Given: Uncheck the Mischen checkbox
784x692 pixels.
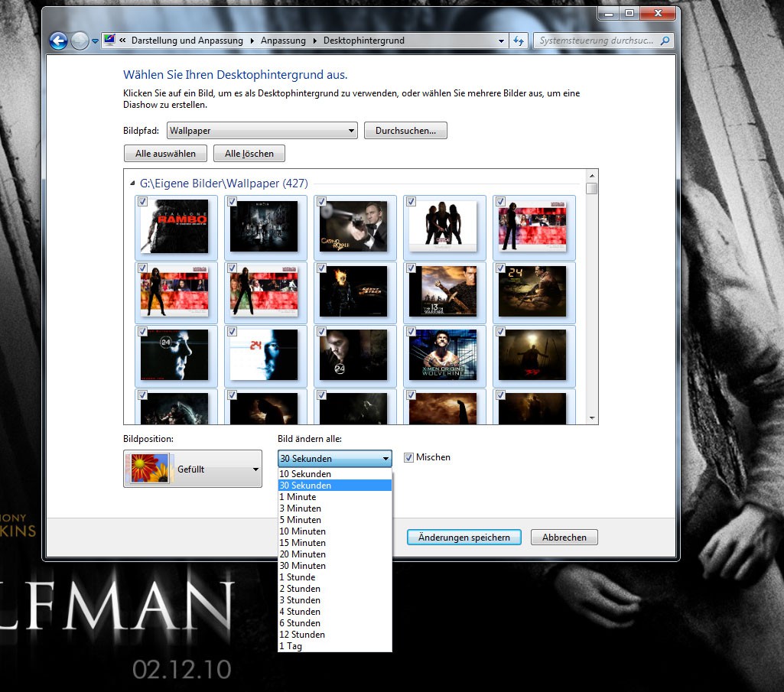Looking at the screenshot, I should (408, 457).
